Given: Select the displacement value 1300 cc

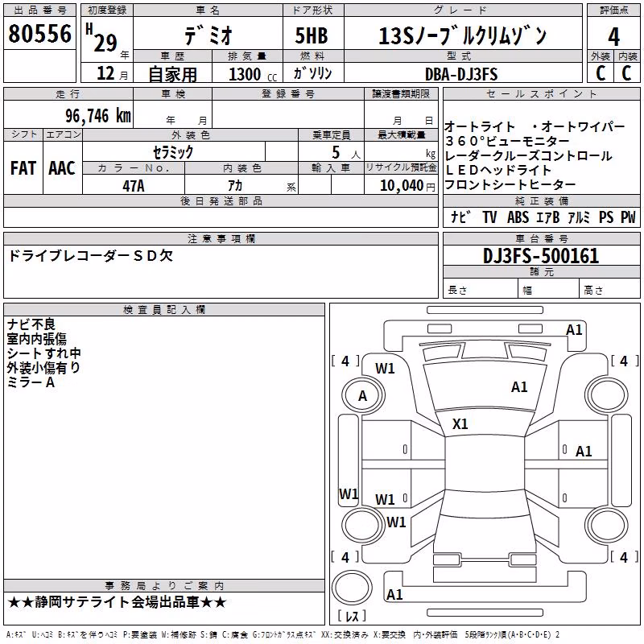Looking at the screenshot, I should coord(253,74).
